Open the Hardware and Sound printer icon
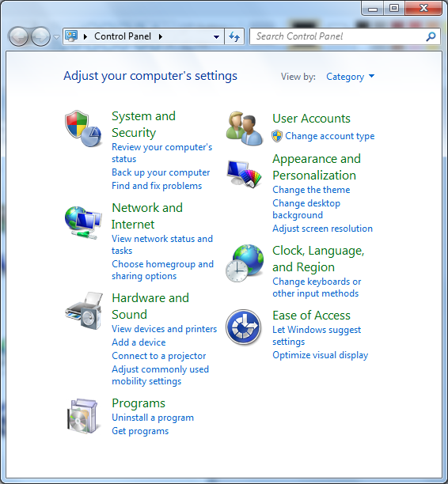The height and width of the screenshot is (484, 448). 83,311
